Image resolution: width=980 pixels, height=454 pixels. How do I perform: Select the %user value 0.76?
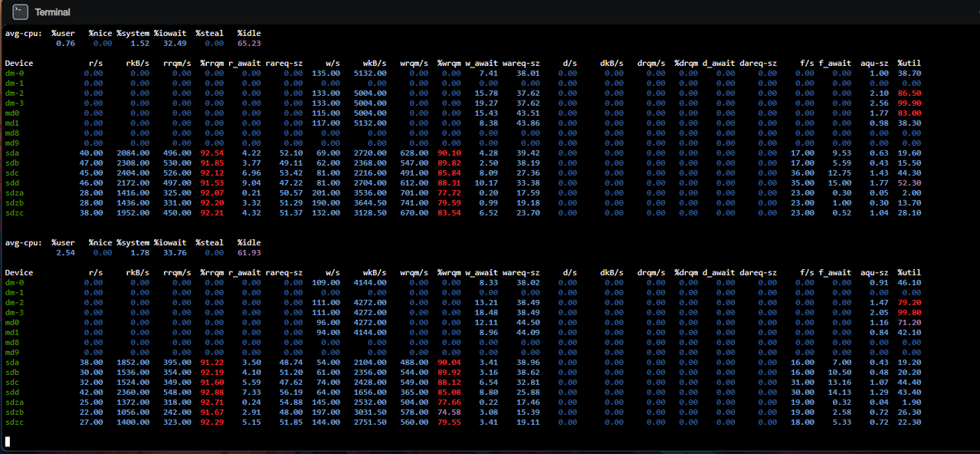66,44
